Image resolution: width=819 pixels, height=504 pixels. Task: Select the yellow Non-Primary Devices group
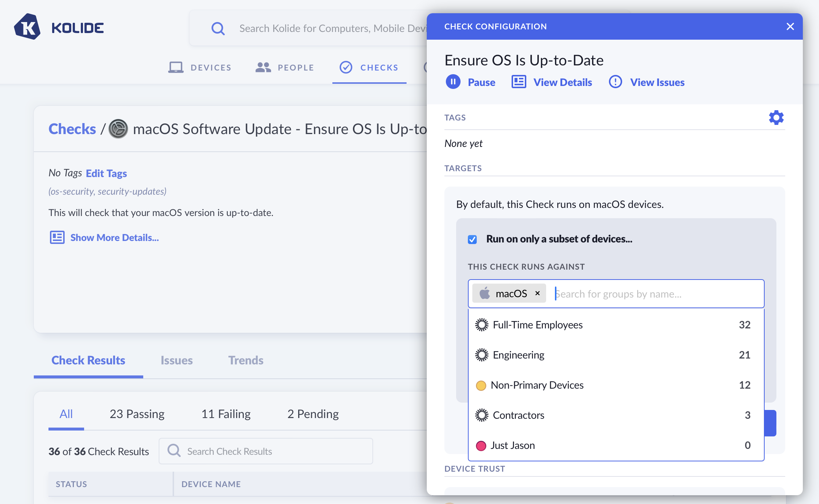pyautogui.click(x=537, y=385)
